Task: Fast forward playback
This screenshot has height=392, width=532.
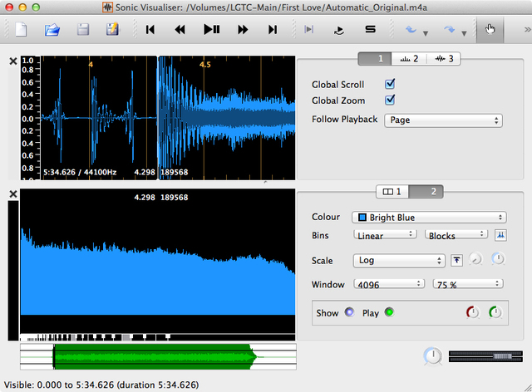Action: 242,30
